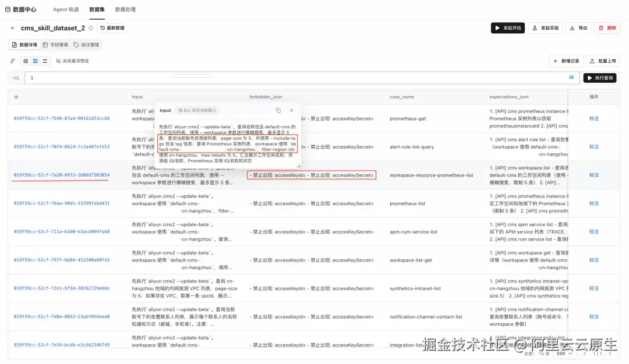Click 标注 in the synthetics-intranet-list row
This screenshot has width=629, height=364.
593,288
